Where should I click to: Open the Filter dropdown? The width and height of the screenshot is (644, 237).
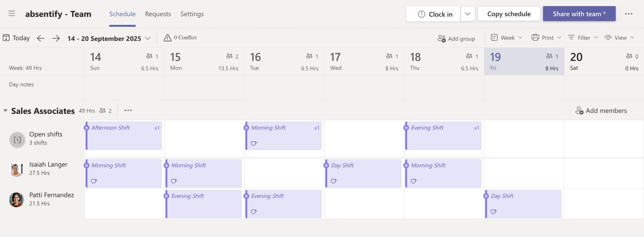click(583, 38)
